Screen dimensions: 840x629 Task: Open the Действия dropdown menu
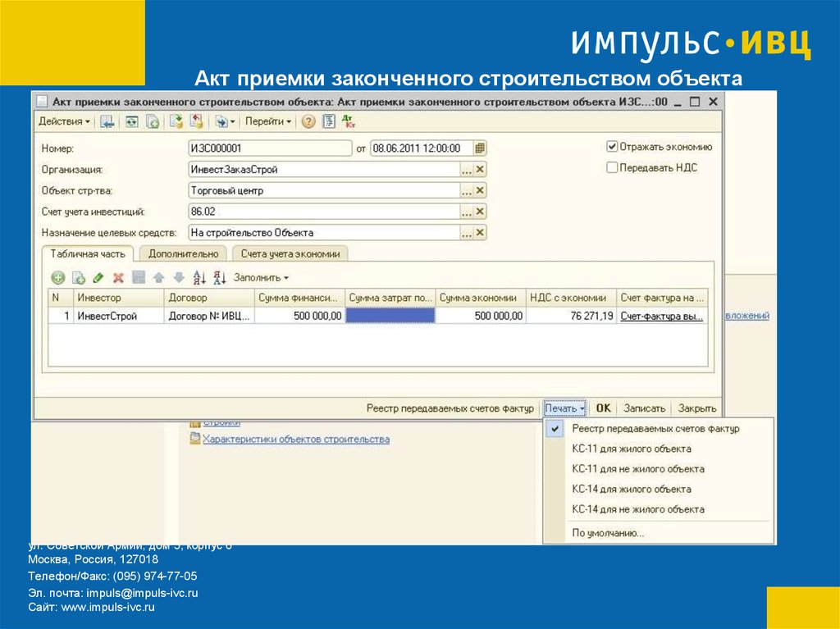click(x=64, y=121)
